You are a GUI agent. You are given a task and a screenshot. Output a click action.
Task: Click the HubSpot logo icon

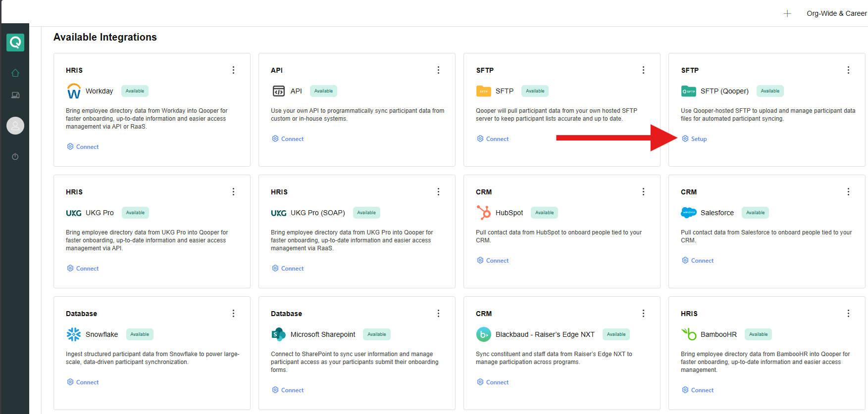[483, 213]
